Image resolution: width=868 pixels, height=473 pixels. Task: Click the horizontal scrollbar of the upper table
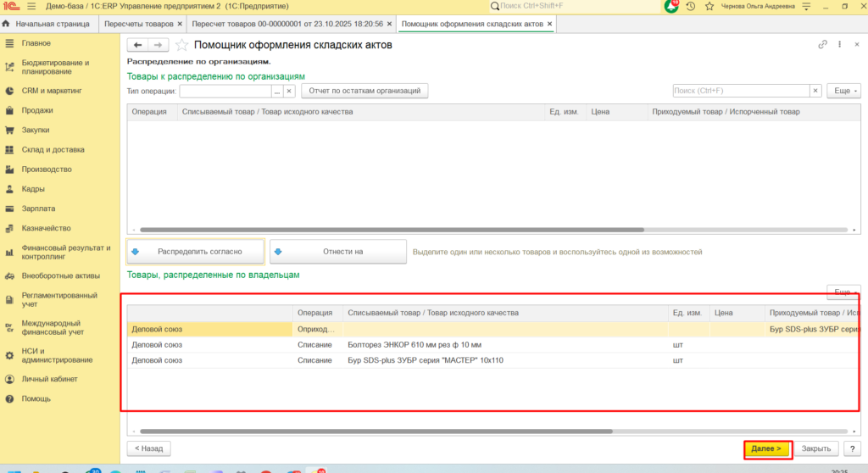point(392,230)
